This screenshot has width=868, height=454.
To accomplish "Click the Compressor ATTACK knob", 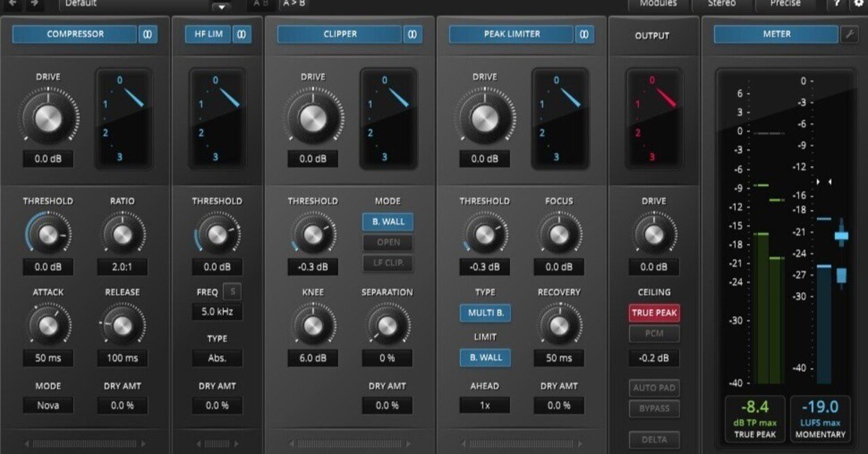I will pyautogui.click(x=48, y=326).
